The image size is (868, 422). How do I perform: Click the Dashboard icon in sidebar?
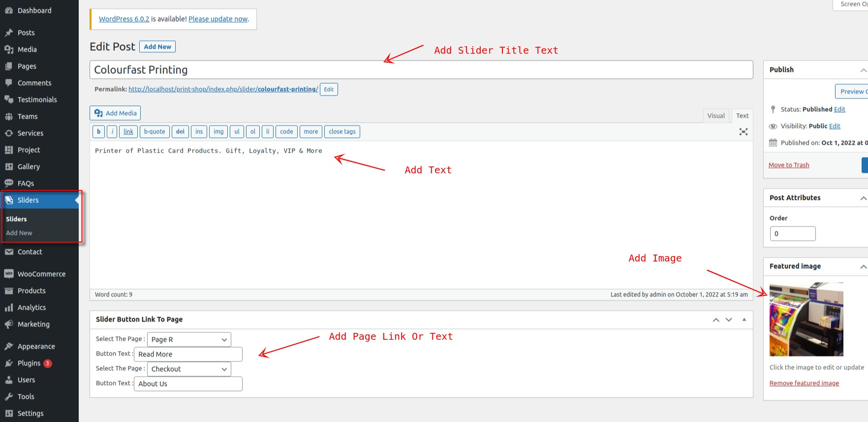coord(9,10)
